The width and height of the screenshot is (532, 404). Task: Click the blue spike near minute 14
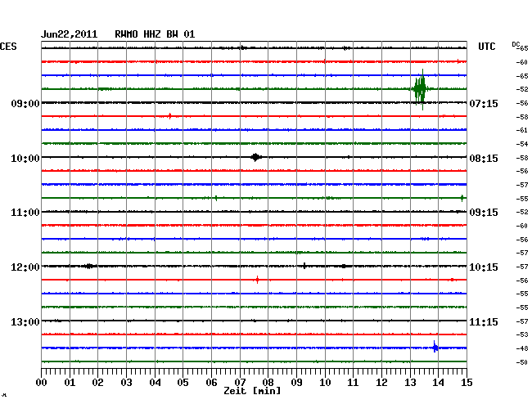click(x=435, y=347)
